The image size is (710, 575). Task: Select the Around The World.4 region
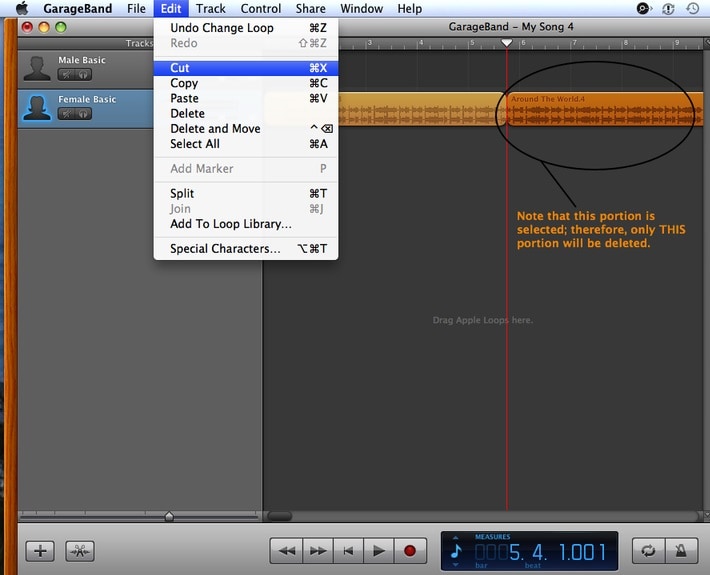[x=605, y=109]
